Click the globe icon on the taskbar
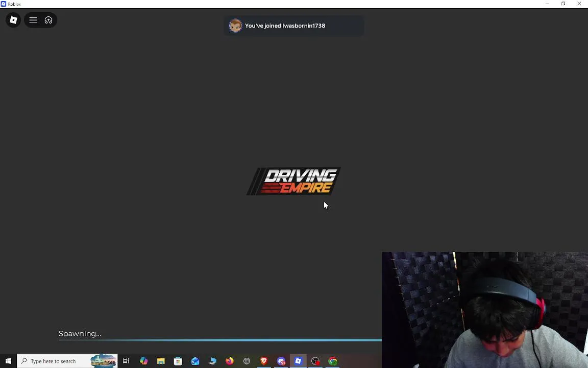 point(247,361)
